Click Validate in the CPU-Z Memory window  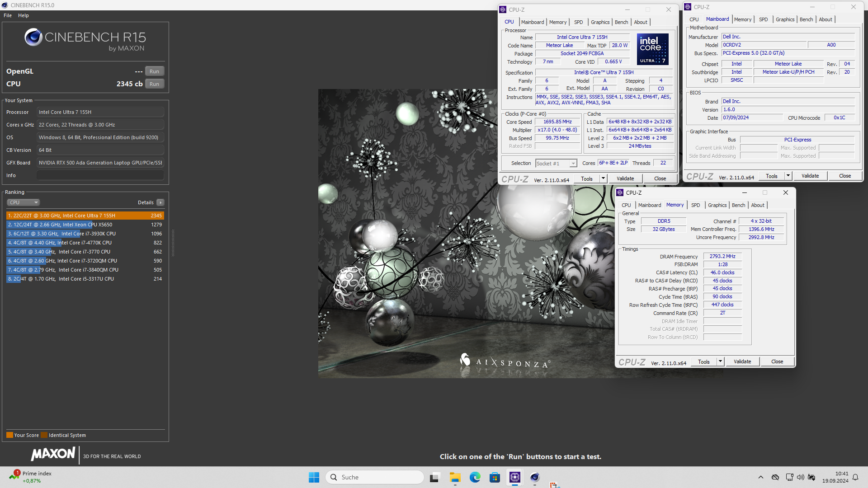[742, 361]
